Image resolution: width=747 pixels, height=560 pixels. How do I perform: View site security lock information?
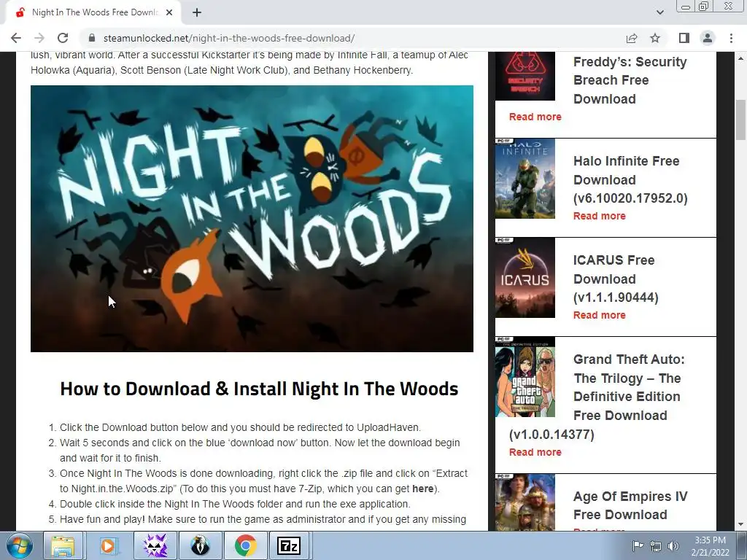(x=93, y=38)
